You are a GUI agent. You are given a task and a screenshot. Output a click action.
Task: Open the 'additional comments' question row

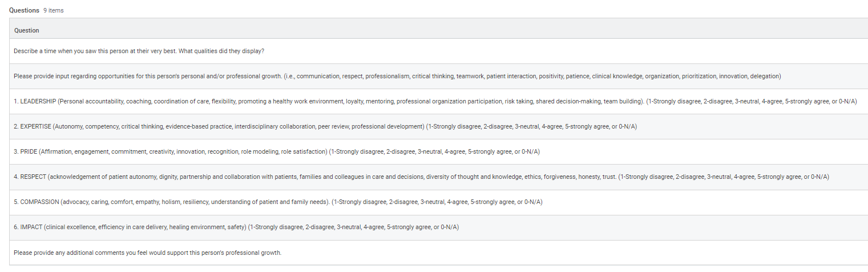point(147,252)
